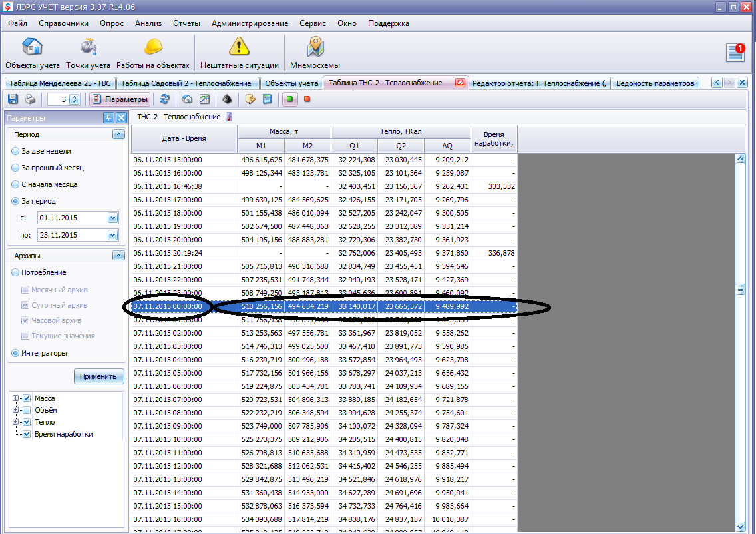Viewport: 756px width, 534px height.
Task: Switch to Ведомость параметров tab
Action: [655, 83]
